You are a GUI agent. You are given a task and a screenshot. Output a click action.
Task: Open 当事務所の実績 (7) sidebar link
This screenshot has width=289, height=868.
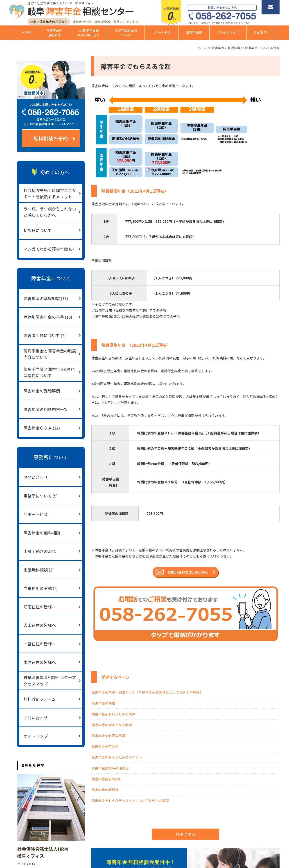(x=51, y=588)
